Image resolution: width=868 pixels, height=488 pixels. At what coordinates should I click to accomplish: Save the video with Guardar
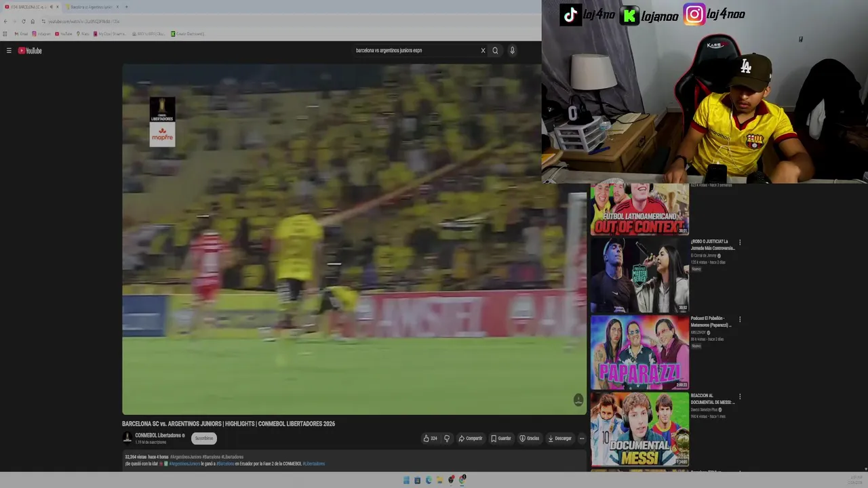tap(501, 439)
